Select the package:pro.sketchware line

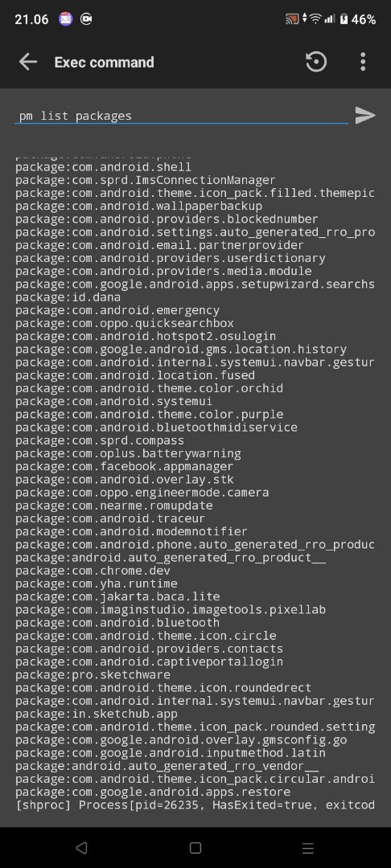pos(93,675)
